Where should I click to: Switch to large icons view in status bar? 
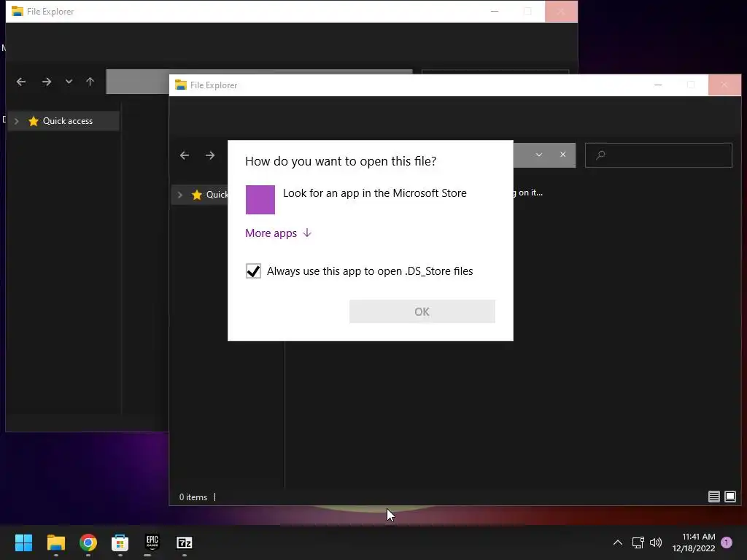click(729, 497)
